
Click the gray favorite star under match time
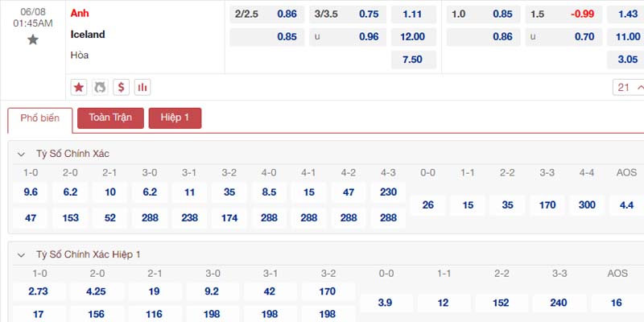pyautogui.click(x=33, y=39)
